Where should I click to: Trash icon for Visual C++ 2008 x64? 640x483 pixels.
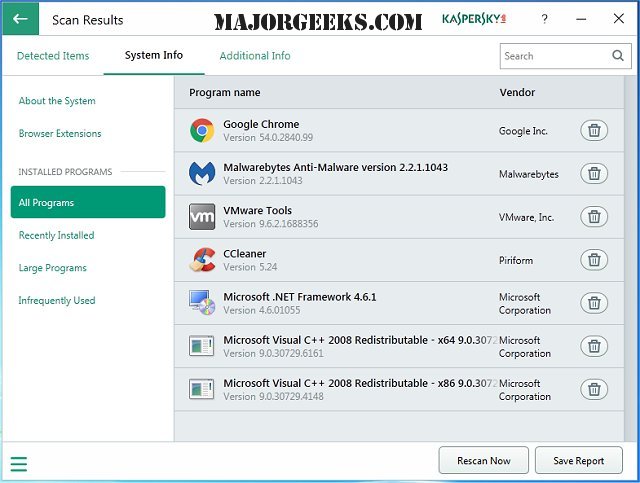click(594, 346)
